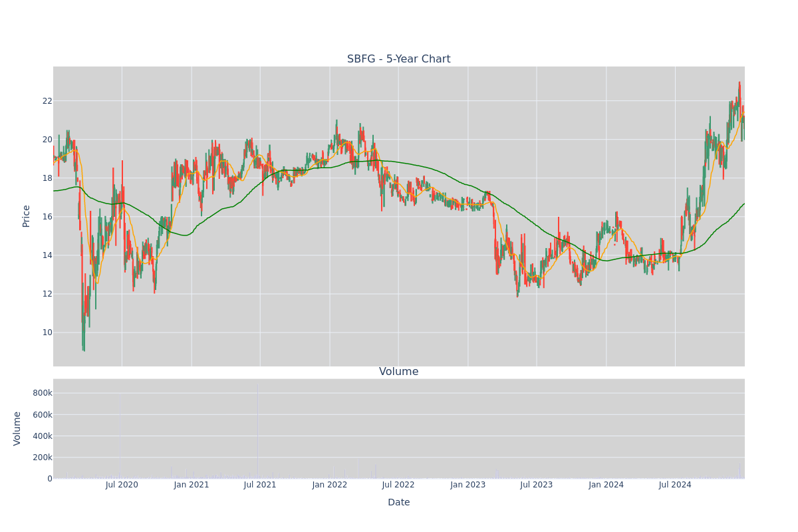Click the tall volume spike near Jul 2020
This screenshot has height=532, width=798.
[120, 436]
